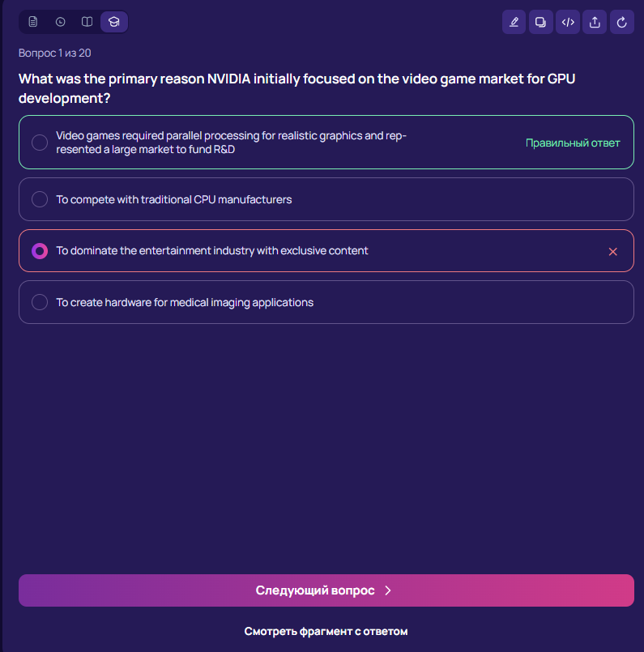Click the selected radio for entertainment industry answer
This screenshot has height=652, width=644.
pos(40,251)
